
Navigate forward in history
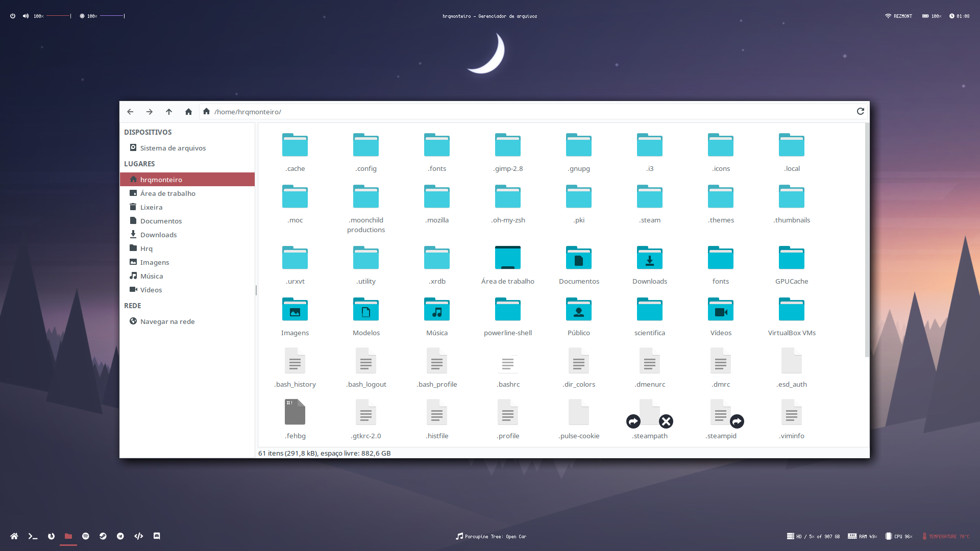point(149,112)
